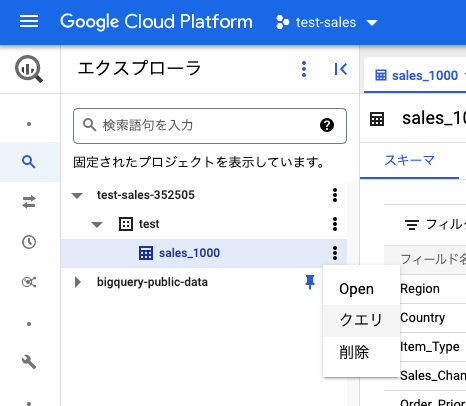The width and height of the screenshot is (466, 406).
Task: Click the Country field name
Action: [x=422, y=318]
